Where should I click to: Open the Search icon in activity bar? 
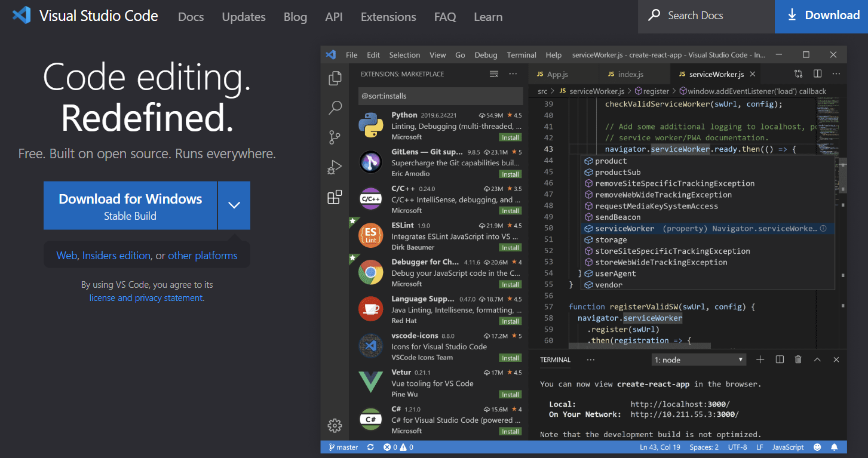pos(335,108)
